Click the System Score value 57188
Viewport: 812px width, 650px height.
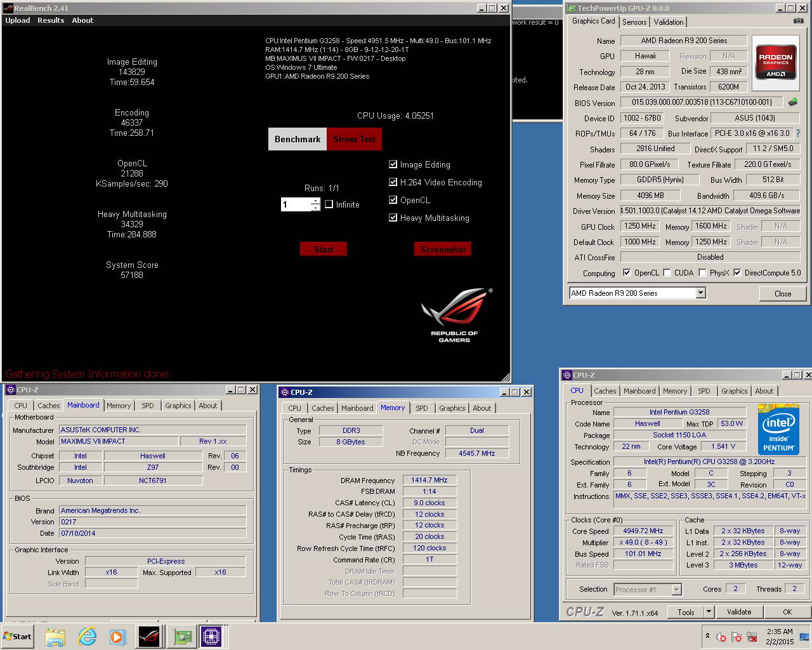pos(132,275)
